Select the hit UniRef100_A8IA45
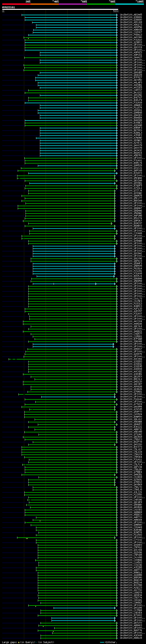Screen dimensions: 146x644 pyautogui.click(x=131, y=15)
